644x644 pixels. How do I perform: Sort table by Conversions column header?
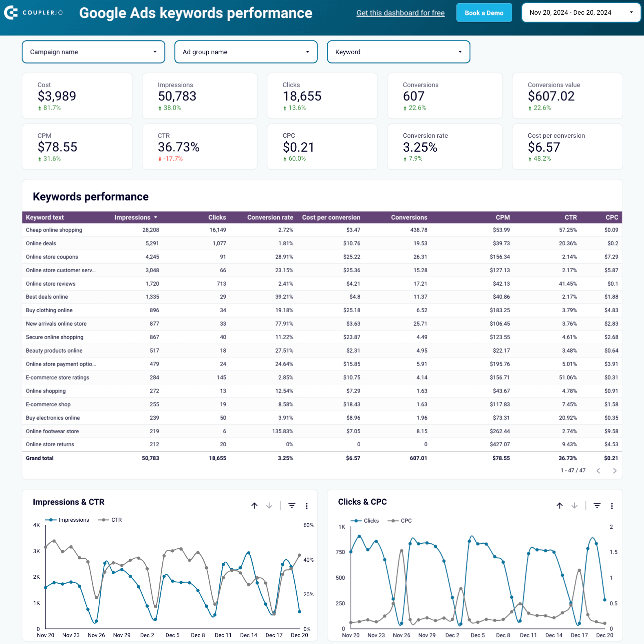coord(409,218)
